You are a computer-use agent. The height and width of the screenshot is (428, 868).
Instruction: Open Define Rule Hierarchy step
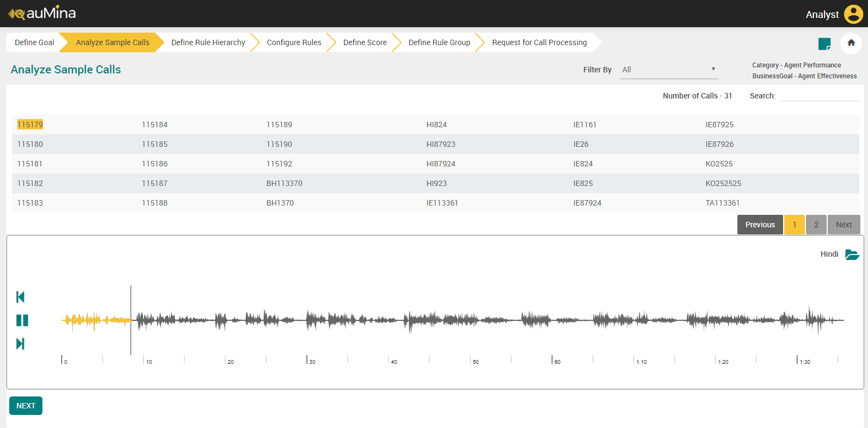tap(208, 42)
